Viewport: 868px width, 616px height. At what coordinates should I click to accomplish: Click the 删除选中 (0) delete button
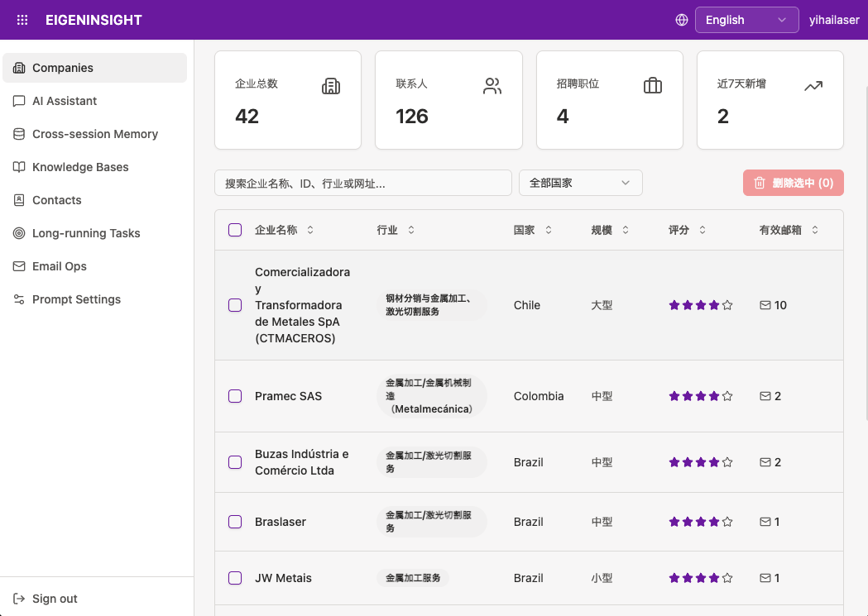point(794,183)
